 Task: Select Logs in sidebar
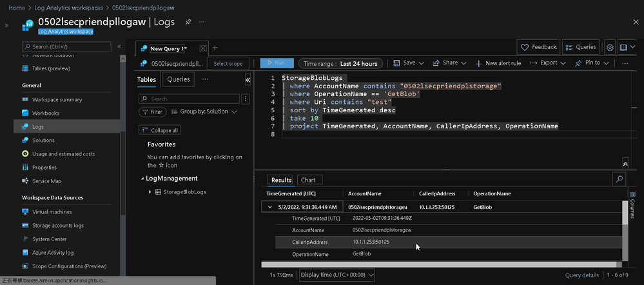66,126
